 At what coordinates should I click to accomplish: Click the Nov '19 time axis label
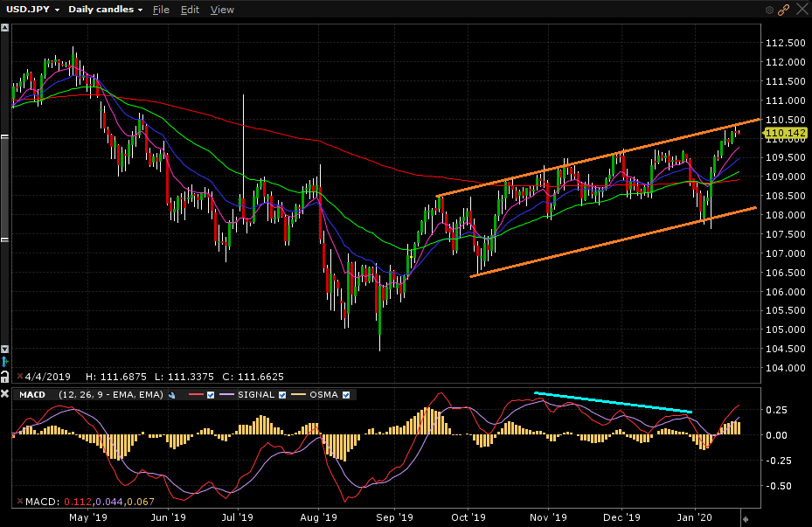pyautogui.click(x=548, y=517)
